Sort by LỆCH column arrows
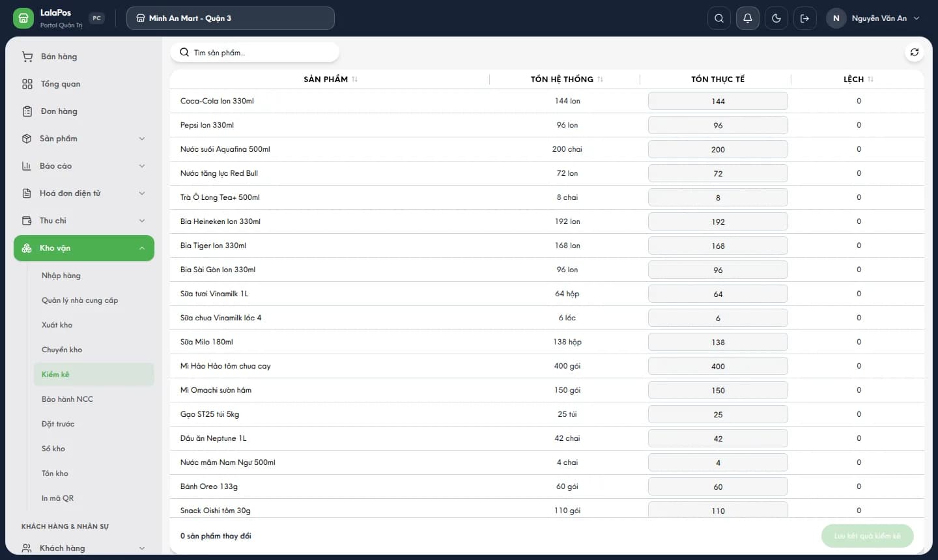The width and height of the screenshot is (938, 560). [871, 79]
